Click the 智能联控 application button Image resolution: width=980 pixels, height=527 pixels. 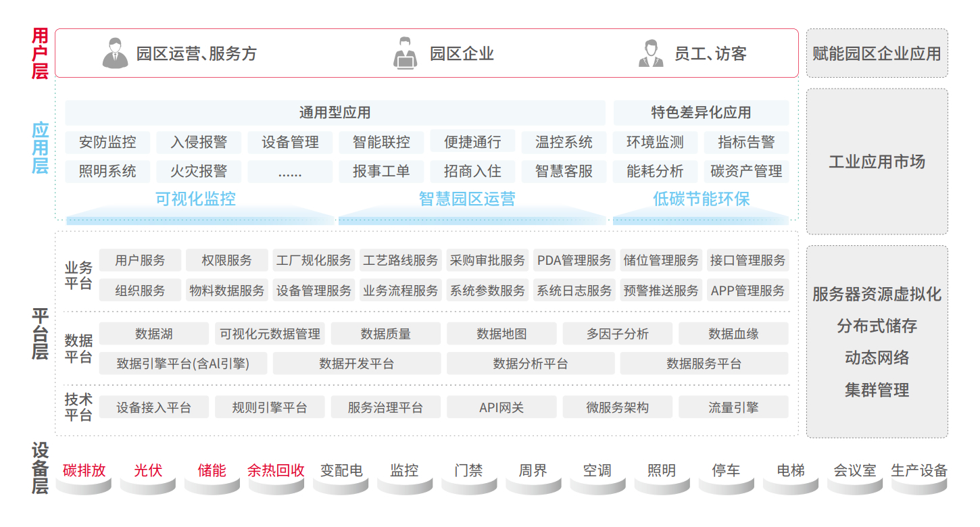[381, 143]
